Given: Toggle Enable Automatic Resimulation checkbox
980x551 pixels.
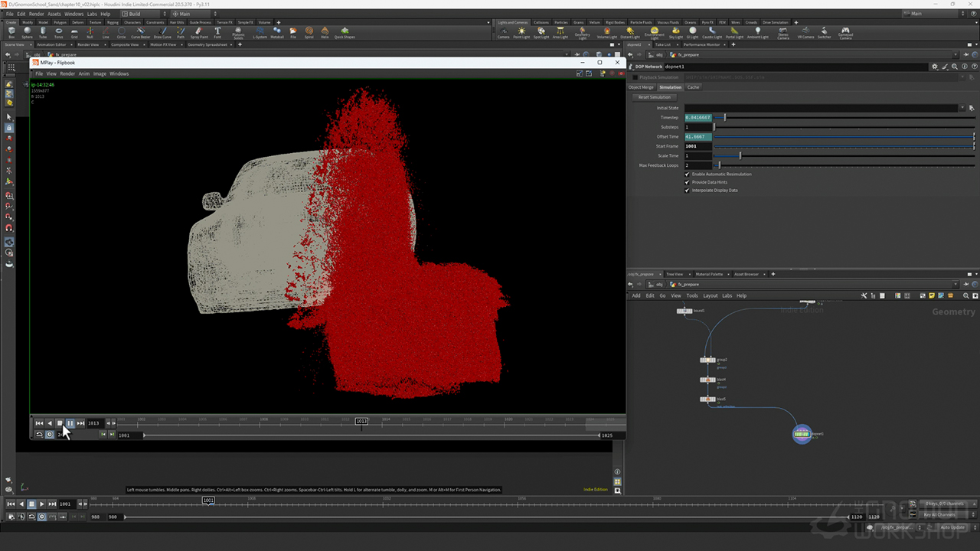Looking at the screenshot, I should (687, 174).
